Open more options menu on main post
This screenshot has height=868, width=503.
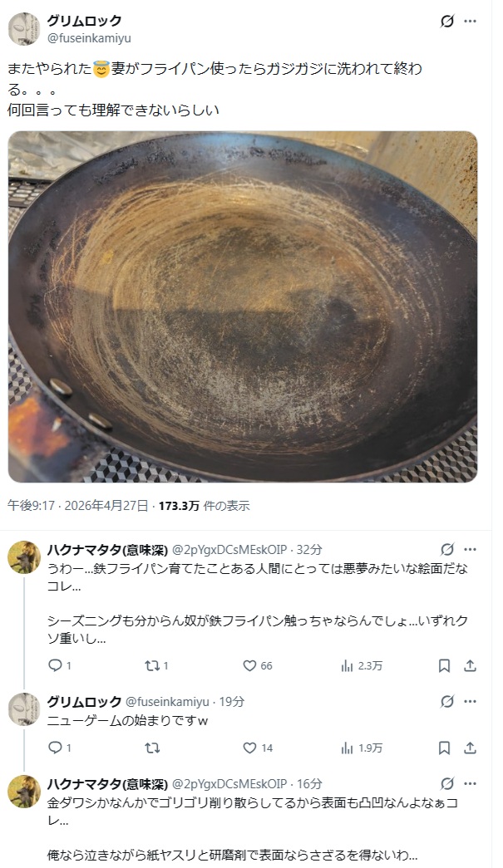471,21
